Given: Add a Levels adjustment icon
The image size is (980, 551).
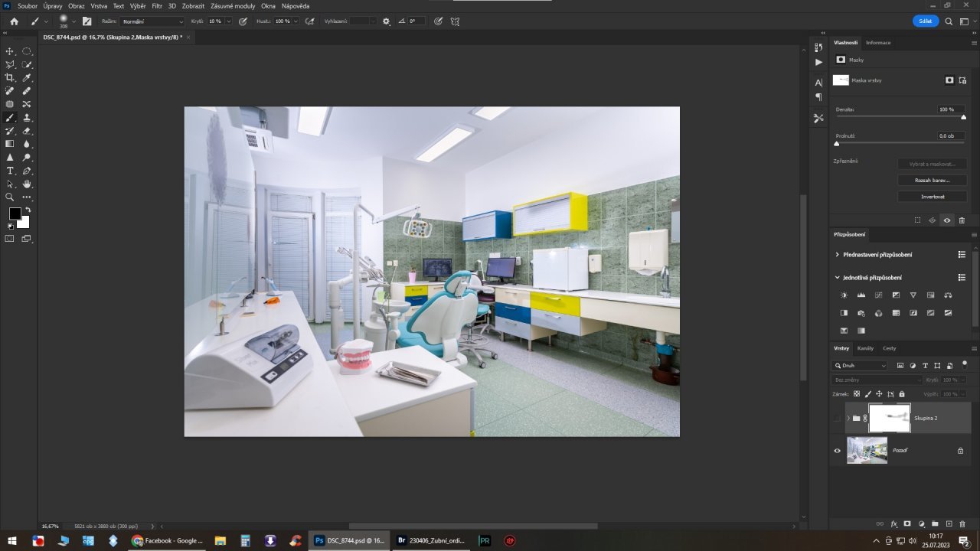Looking at the screenshot, I should pos(861,295).
